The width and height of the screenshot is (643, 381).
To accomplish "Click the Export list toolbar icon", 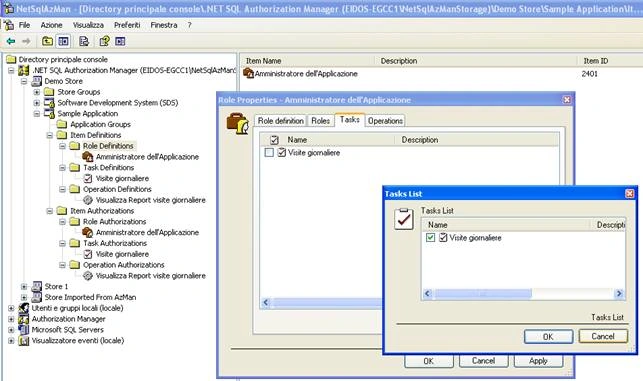I will (x=84, y=41).
